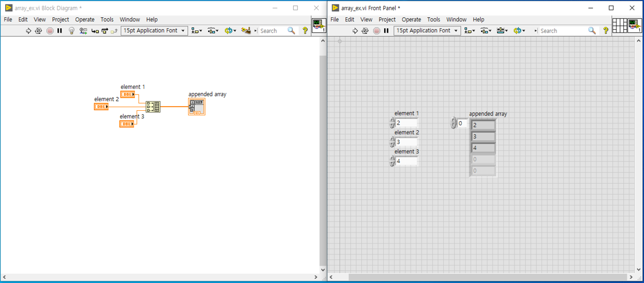Open Tools menu in Block Diagram
The width and height of the screenshot is (644, 283).
pyautogui.click(x=107, y=20)
